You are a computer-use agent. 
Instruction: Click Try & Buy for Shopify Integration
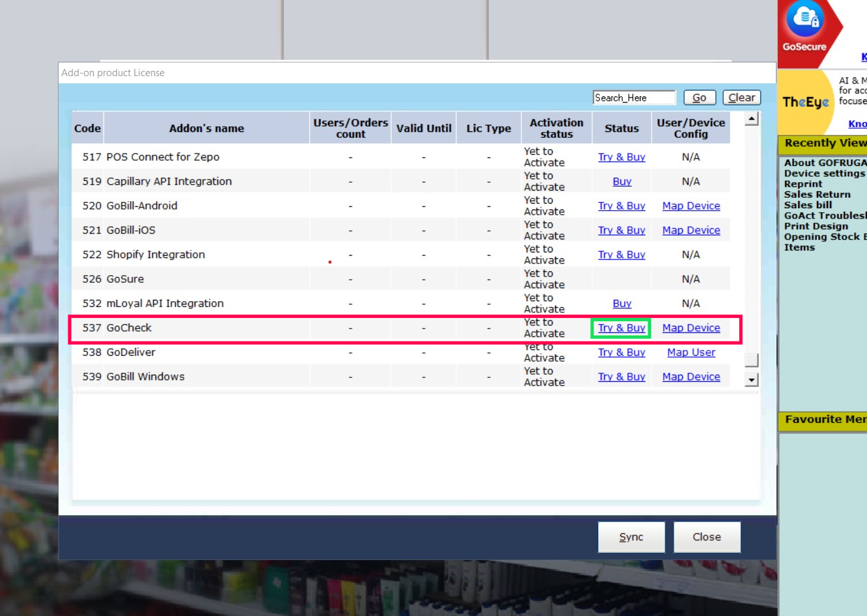[x=621, y=255]
